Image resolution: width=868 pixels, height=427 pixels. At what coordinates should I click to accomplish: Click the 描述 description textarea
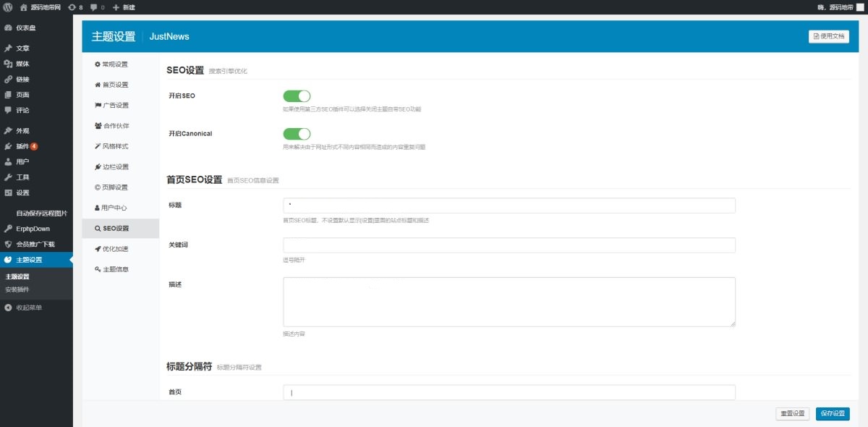click(x=509, y=302)
